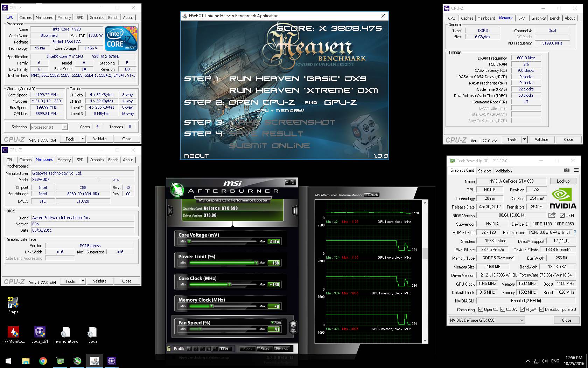
Task: Click Validate in Memory CPU-Z window
Action: coord(541,139)
